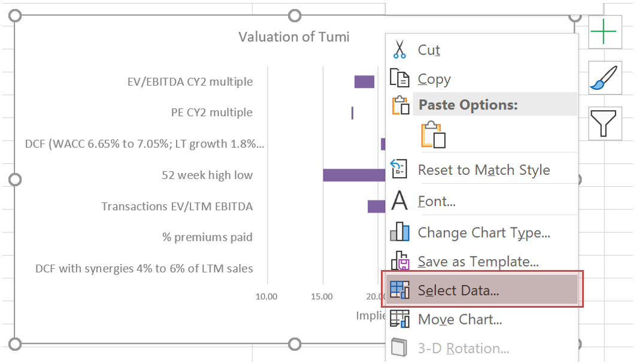Choose Select Data from context menu
Screen dimensions: 636x364
coord(458,291)
